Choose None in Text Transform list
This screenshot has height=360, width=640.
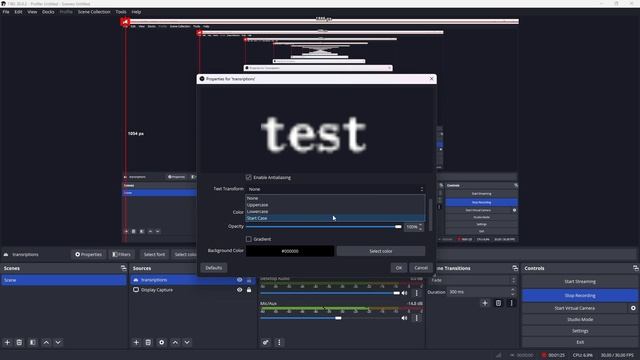[x=335, y=198]
